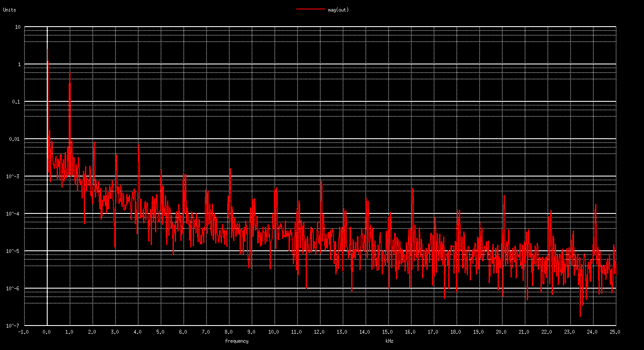The height and width of the screenshot is (350, 644).
Task: Click the kHz unit label
Action: point(389,341)
